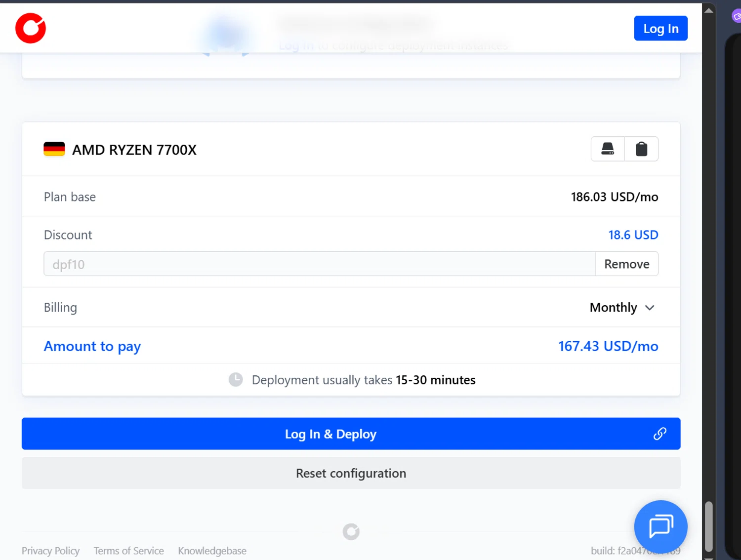Click the German flag icon
This screenshot has width=741, height=560.
point(54,149)
